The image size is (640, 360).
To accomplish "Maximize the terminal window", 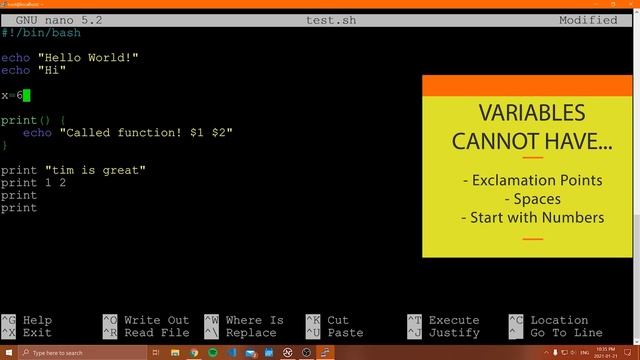I will click(x=613, y=4).
